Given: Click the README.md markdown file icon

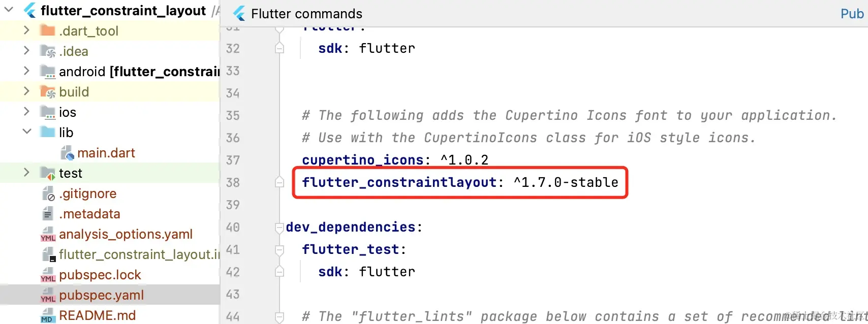Looking at the screenshot, I should coord(48,315).
